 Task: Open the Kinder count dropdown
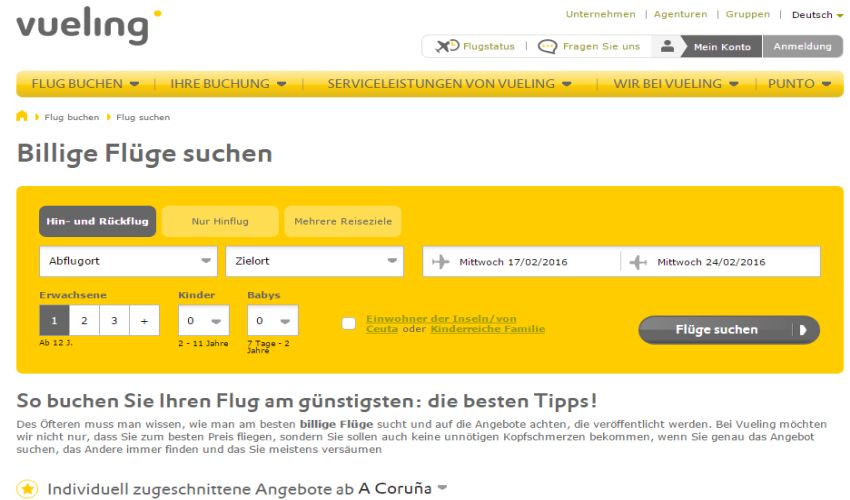click(204, 320)
